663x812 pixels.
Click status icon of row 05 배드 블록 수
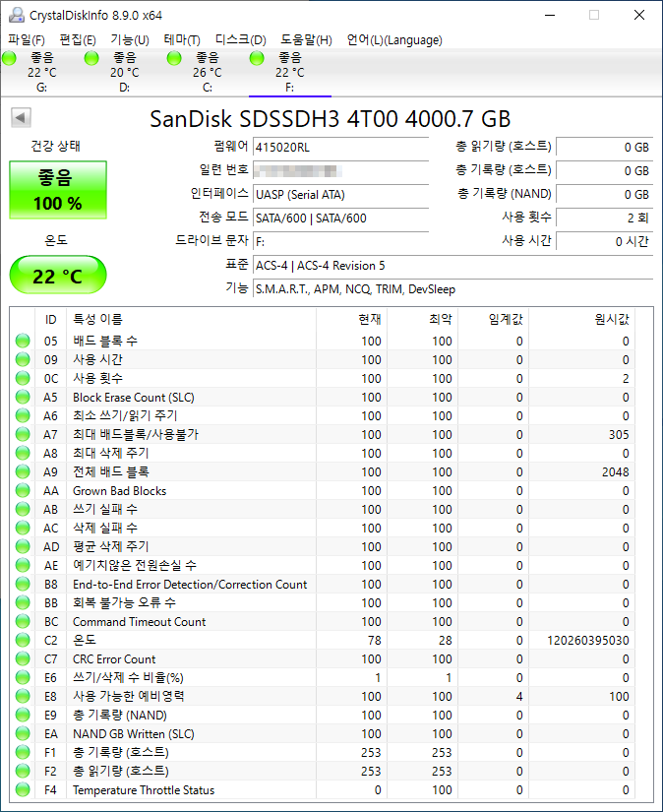pyautogui.click(x=23, y=341)
